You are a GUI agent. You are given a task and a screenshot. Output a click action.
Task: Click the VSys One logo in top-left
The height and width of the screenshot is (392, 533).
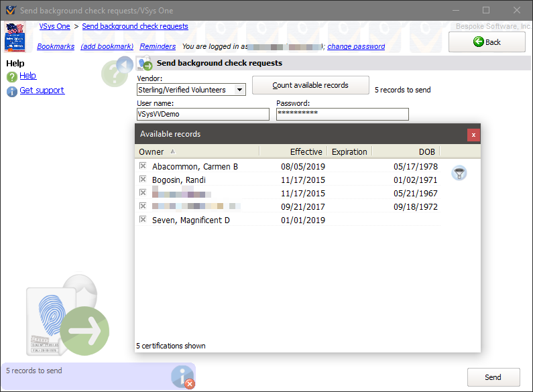[15, 37]
